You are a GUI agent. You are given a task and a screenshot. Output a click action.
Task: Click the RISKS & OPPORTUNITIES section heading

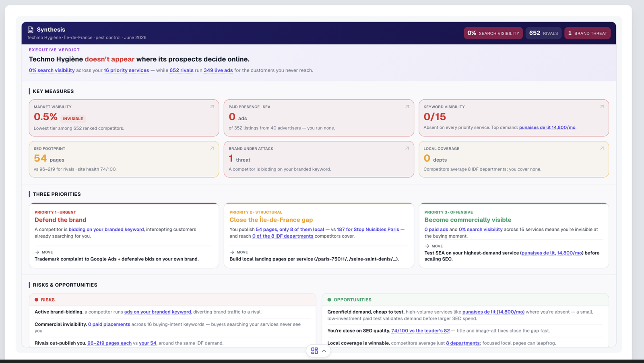[x=65, y=285]
